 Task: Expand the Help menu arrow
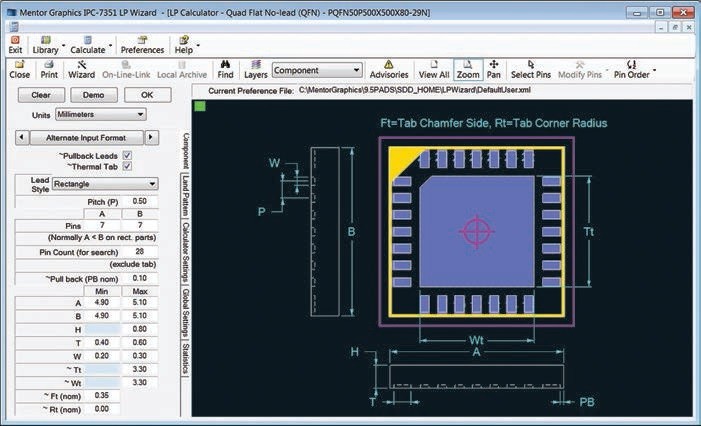pyautogui.click(x=198, y=46)
